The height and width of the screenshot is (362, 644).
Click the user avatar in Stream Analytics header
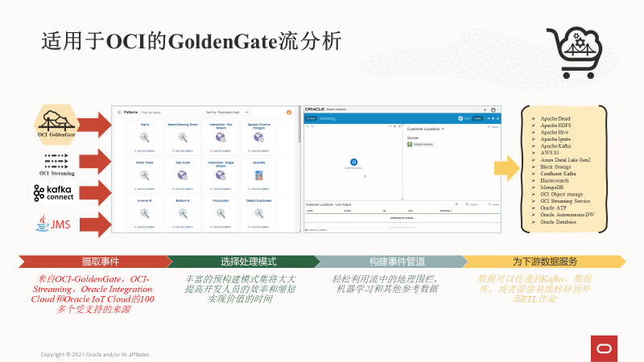click(493, 110)
